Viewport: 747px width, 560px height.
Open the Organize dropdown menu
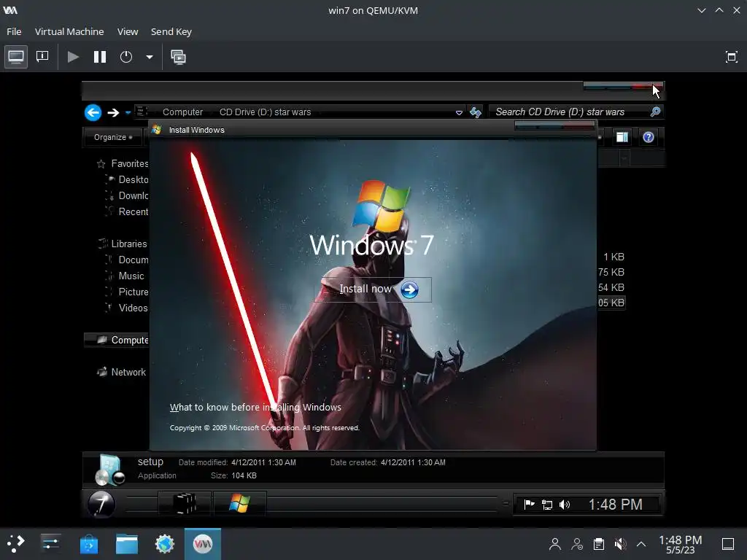[113, 137]
